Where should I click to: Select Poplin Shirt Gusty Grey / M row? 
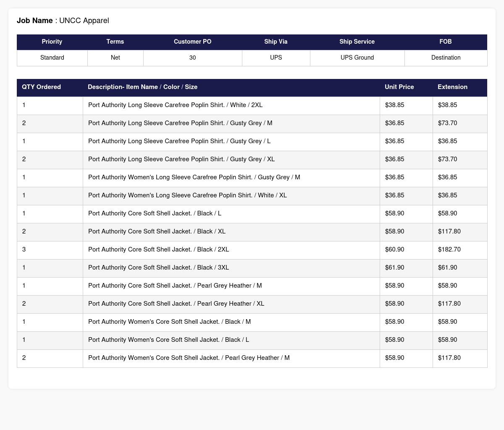click(x=252, y=123)
